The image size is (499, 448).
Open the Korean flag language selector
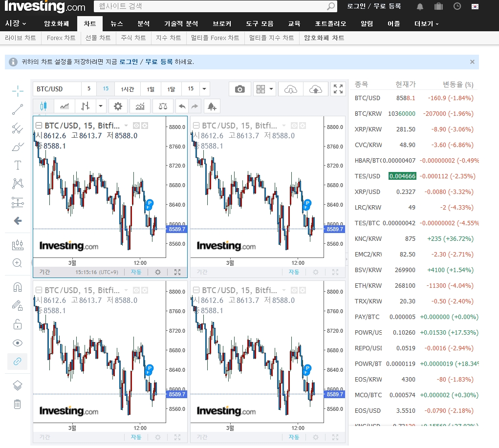[x=475, y=6]
